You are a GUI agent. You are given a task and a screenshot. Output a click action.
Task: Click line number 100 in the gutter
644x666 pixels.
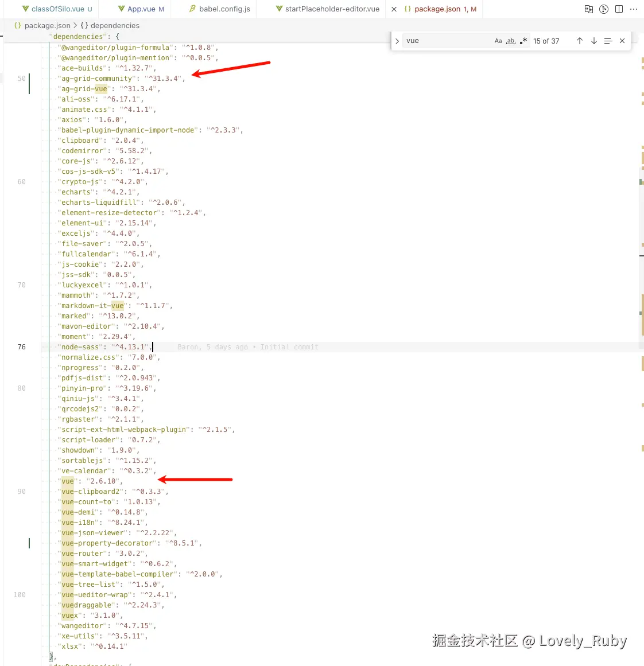20,595
